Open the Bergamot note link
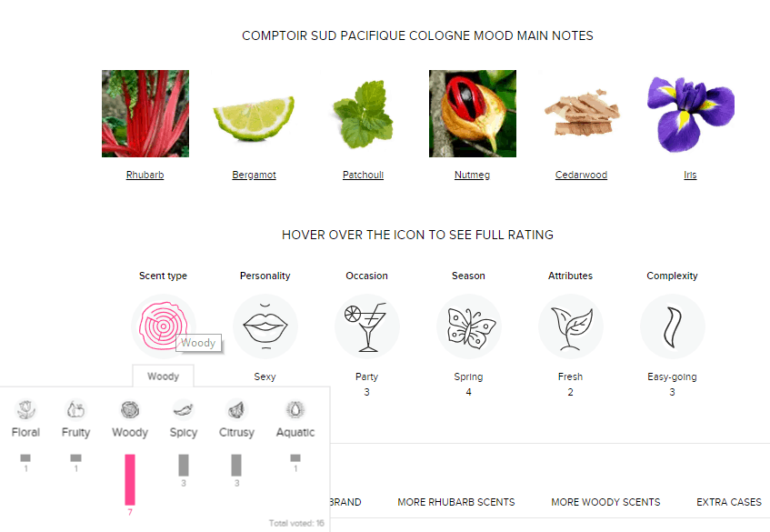Screen dimensions: 770x532 [254, 175]
